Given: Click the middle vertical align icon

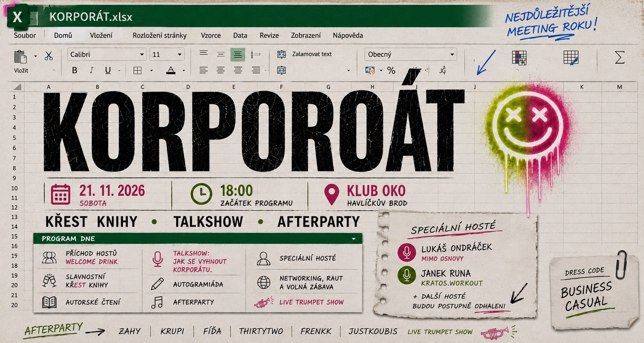Looking at the screenshot, I should click(220, 54).
